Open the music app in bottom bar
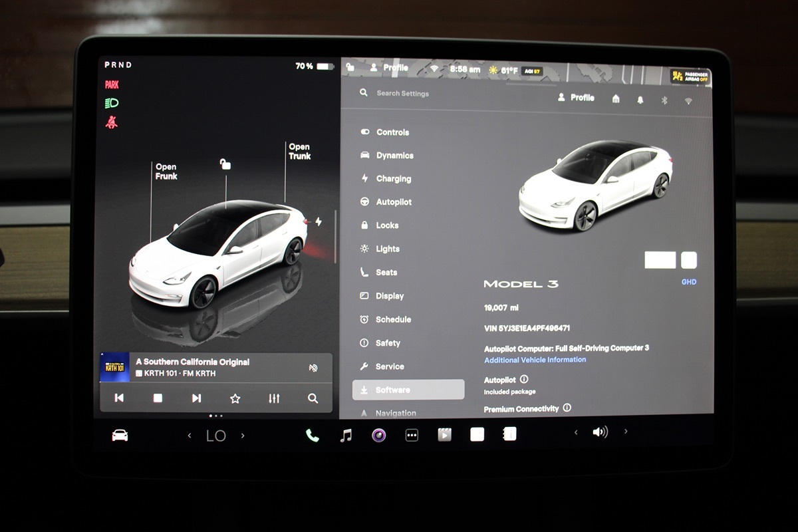 (346, 436)
